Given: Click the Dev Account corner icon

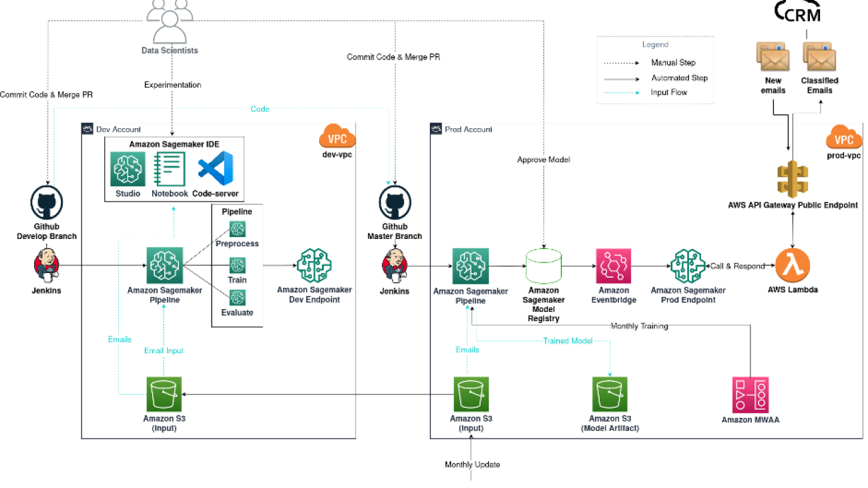Looking at the screenshot, I should 87,129.
